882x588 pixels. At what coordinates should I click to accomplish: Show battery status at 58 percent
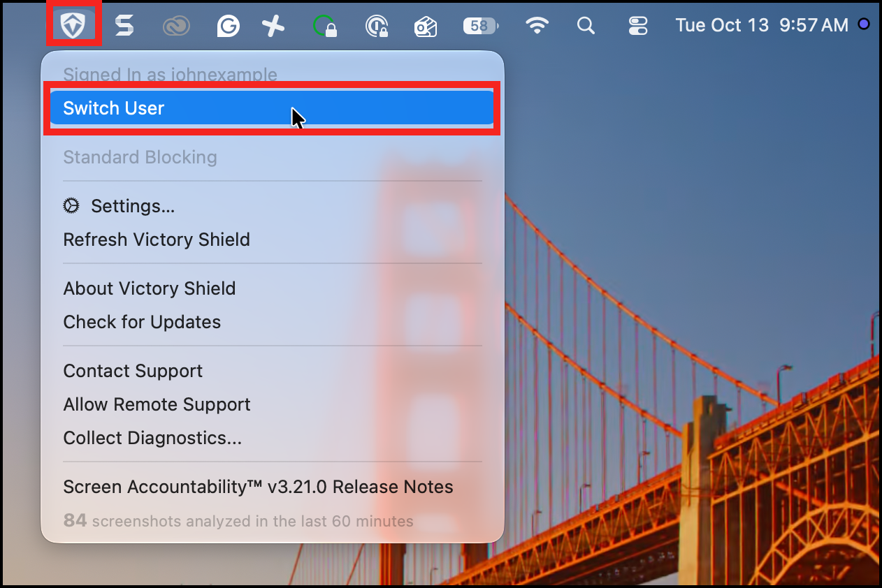[481, 26]
